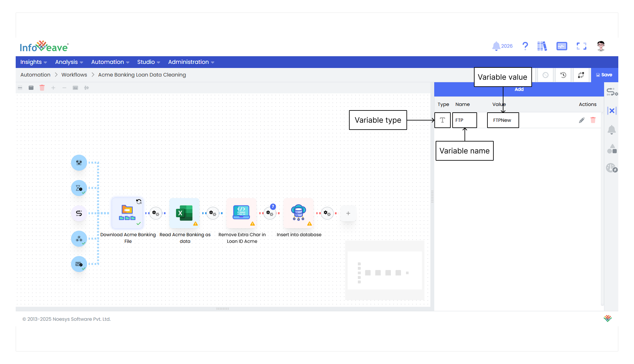This screenshot has width=634, height=364.
Task: Go to Automation breadcrumb
Action: [35, 75]
